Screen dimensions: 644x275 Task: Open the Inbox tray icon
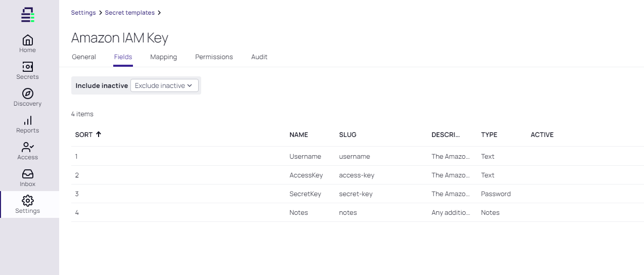tap(28, 174)
